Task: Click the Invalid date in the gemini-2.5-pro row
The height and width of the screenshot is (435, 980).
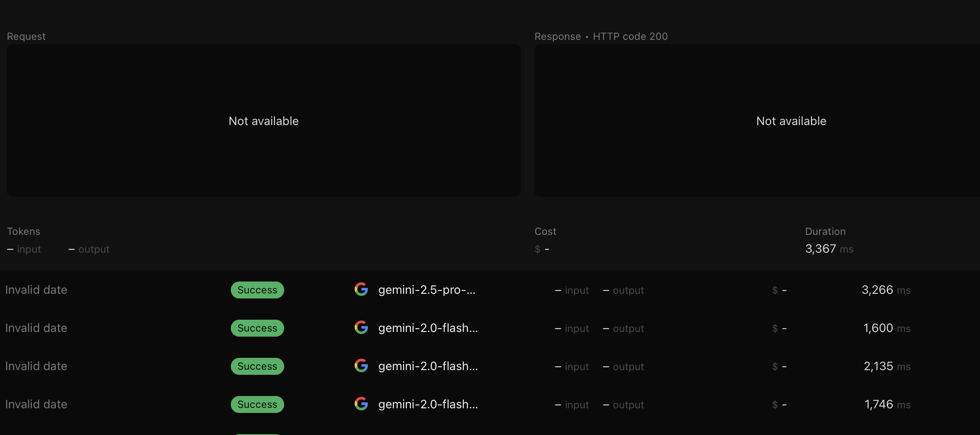Action: tap(36, 290)
